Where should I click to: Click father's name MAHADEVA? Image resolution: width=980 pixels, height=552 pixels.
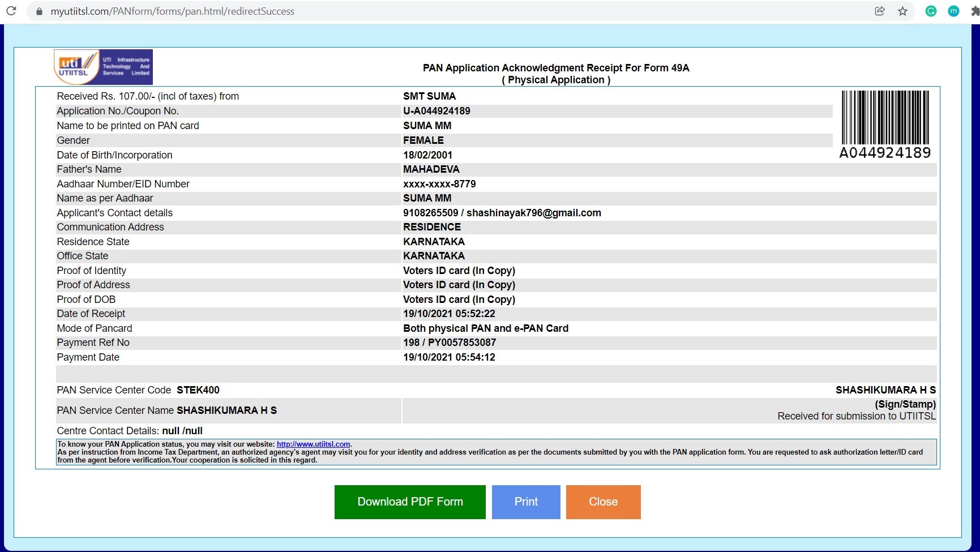[x=431, y=169]
